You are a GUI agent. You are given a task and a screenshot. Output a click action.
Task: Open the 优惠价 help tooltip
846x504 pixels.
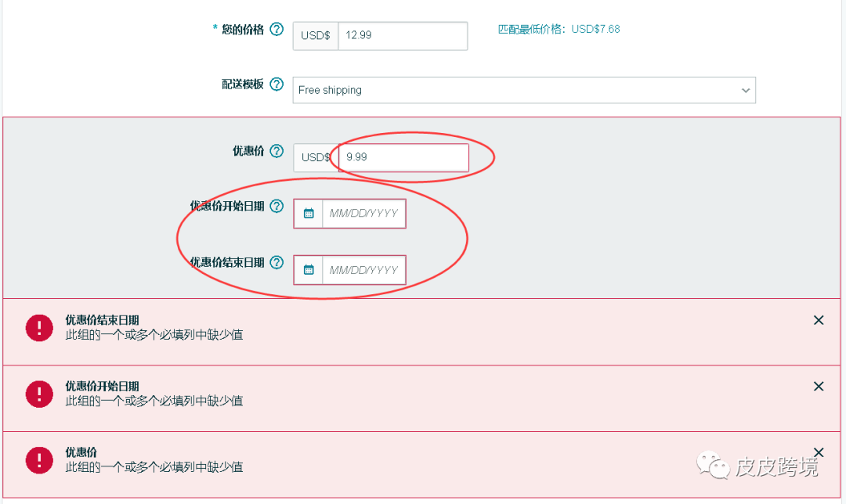click(276, 152)
